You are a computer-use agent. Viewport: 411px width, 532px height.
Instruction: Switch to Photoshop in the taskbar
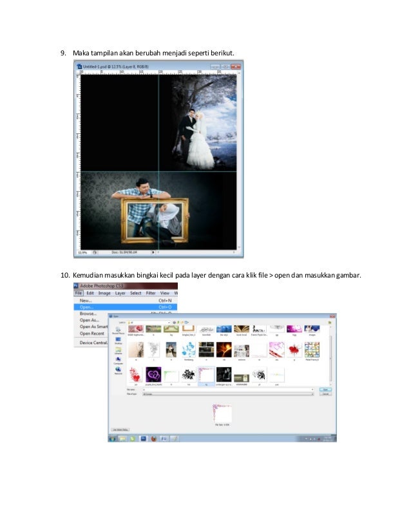pos(144,439)
